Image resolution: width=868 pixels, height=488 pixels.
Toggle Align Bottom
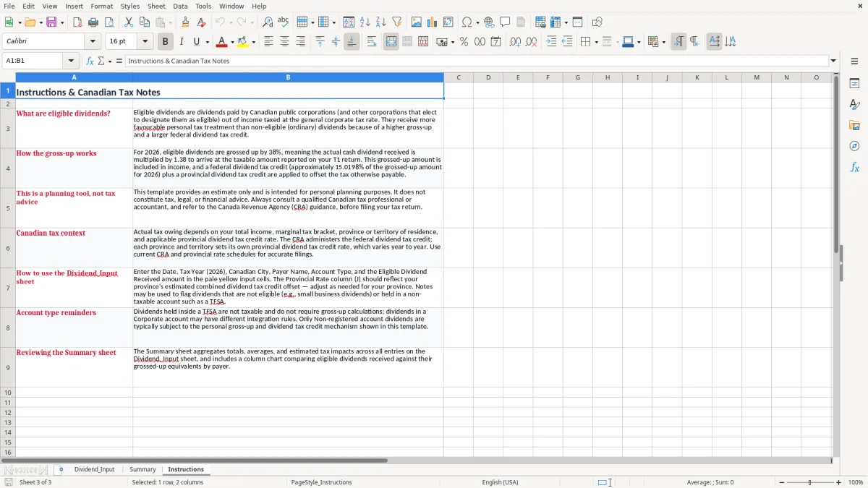coord(352,42)
